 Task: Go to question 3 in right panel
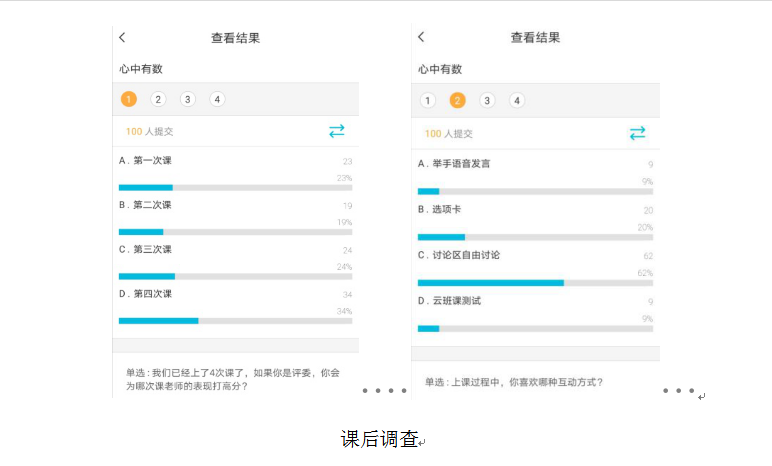point(487,100)
